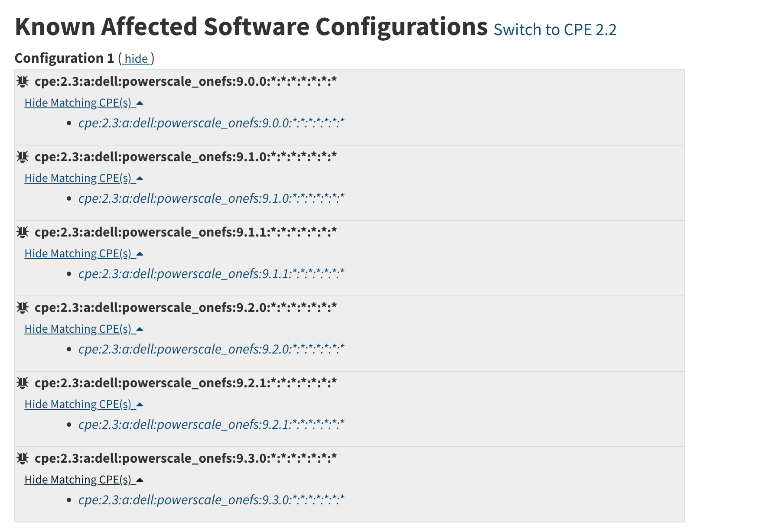762x532 pixels.
Task: Open the cpe:2.3 link for onefs 9.0.0
Action: pyautogui.click(x=211, y=123)
